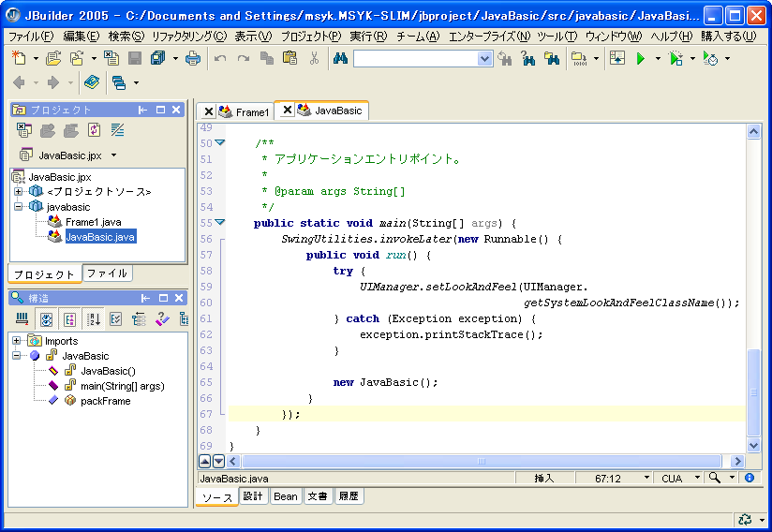Open the リファクタリング (Refactoring) menu
The image size is (772, 532).
click(x=188, y=37)
